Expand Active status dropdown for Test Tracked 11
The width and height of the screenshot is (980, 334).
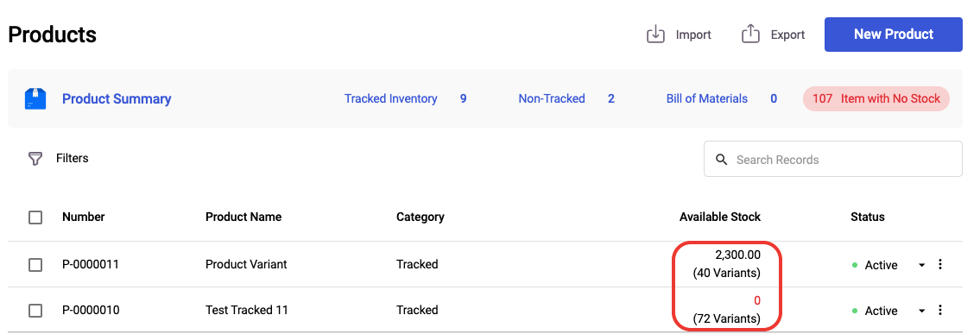pos(921,311)
